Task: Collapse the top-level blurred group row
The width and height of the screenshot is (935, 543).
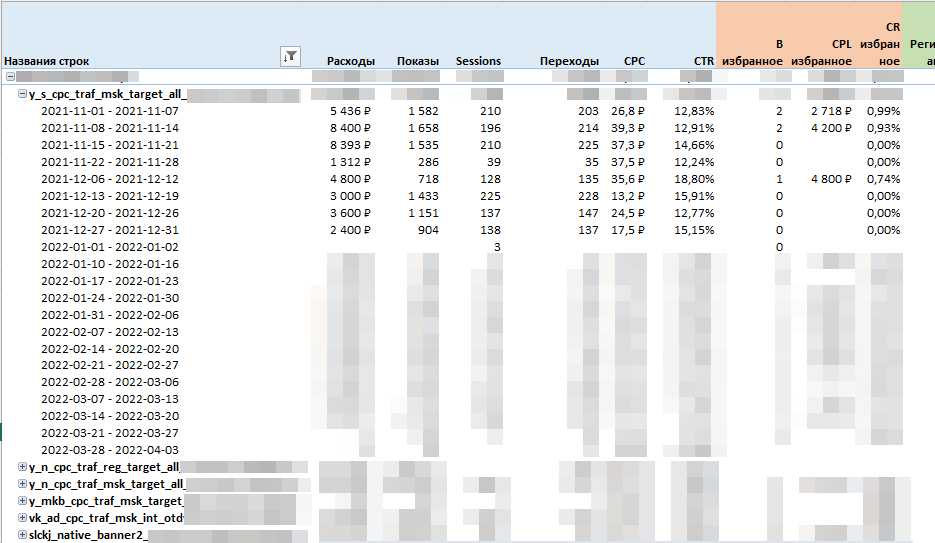Action: (x=10, y=76)
